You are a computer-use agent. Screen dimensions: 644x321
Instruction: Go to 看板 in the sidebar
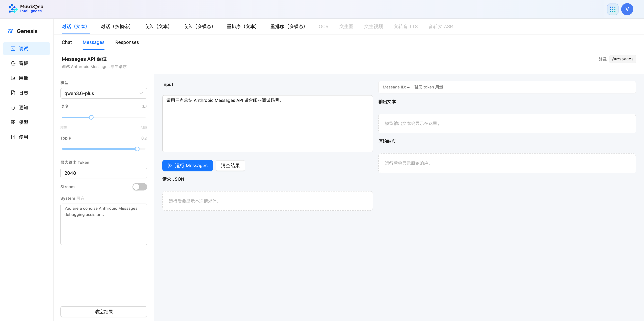pyautogui.click(x=26, y=63)
